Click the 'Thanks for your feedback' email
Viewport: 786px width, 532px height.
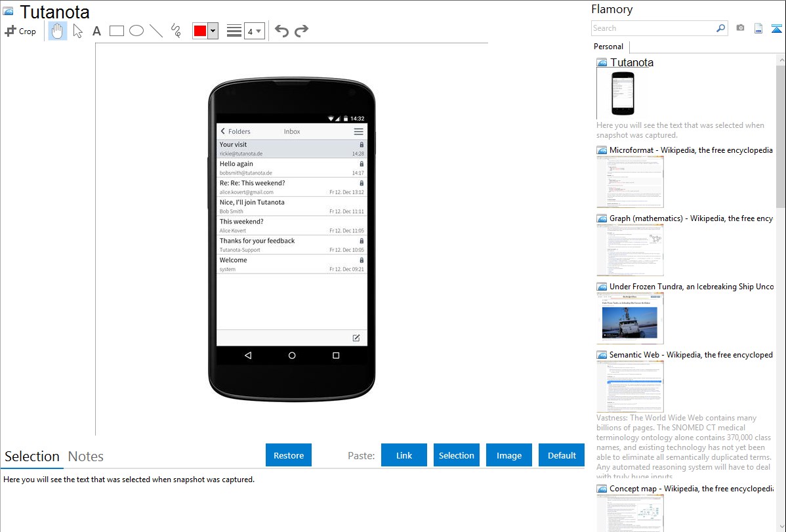tap(292, 245)
